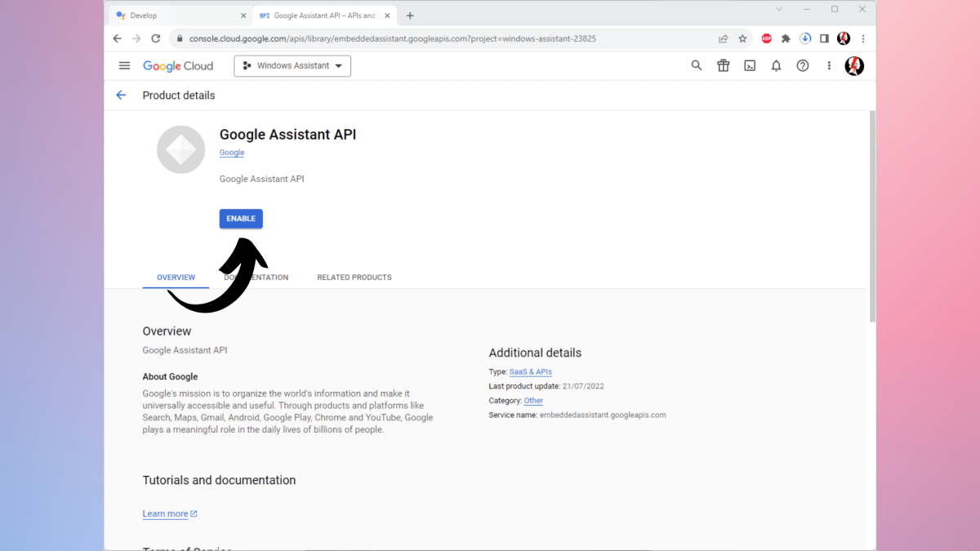980x551 pixels.
Task: Click the browser back button
Action: pyautogui.click(x=117, y=38)
